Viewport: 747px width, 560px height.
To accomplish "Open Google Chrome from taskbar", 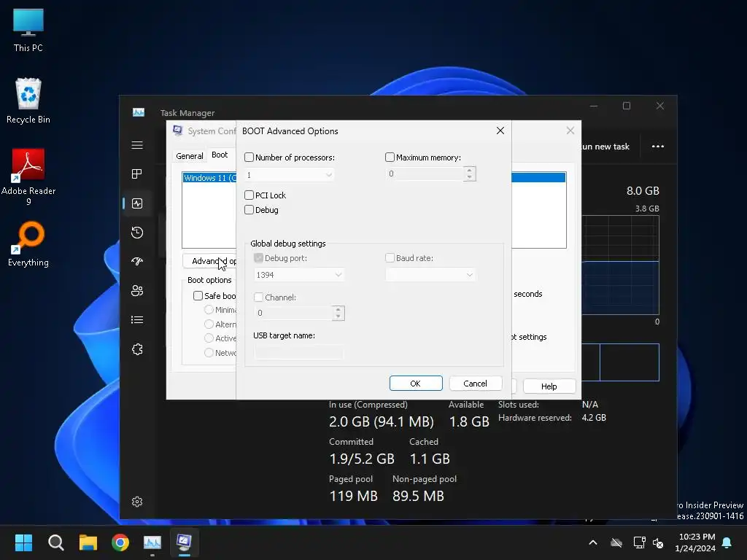I will [x=120, y=542].
